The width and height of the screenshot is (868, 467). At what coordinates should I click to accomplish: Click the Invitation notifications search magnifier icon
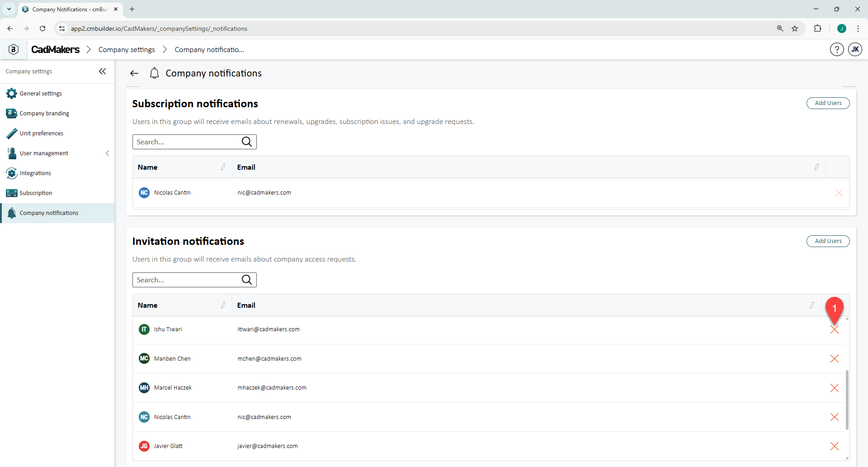click(x=247, y=280)
